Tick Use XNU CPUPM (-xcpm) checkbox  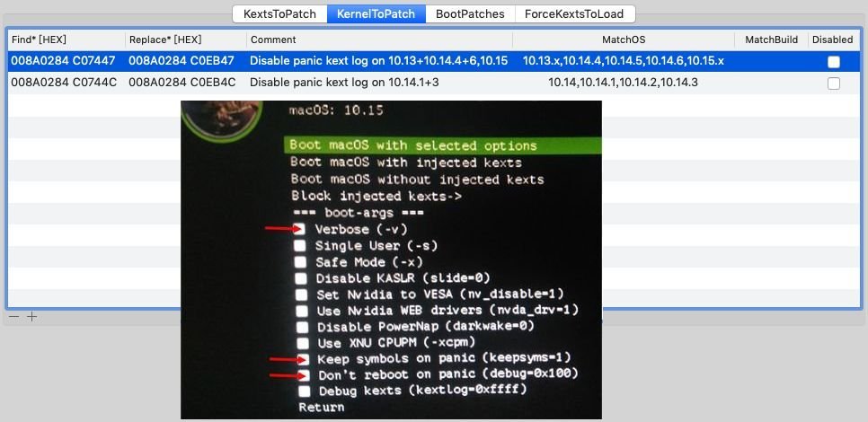coord(303,344)
